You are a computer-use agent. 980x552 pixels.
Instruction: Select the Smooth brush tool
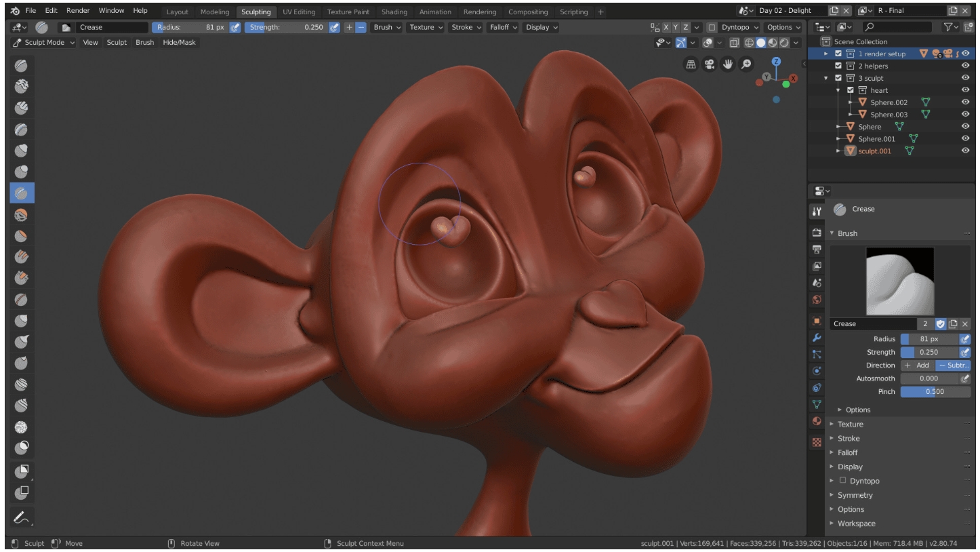(21, 214)
